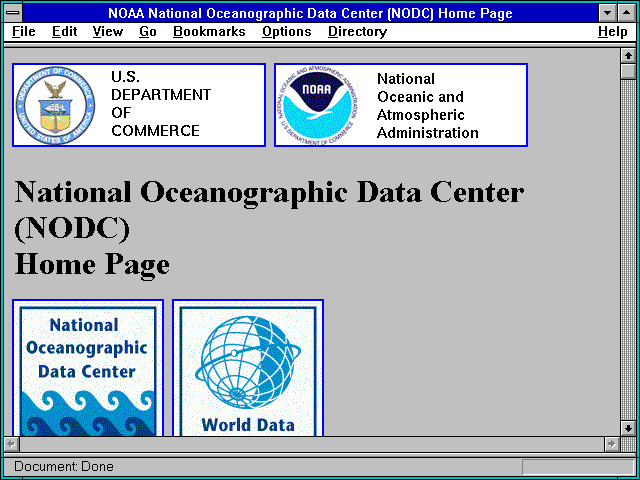The width and height of the screenshot is (640, 480).
Task: Open the View menu
Action: [108, 32]
